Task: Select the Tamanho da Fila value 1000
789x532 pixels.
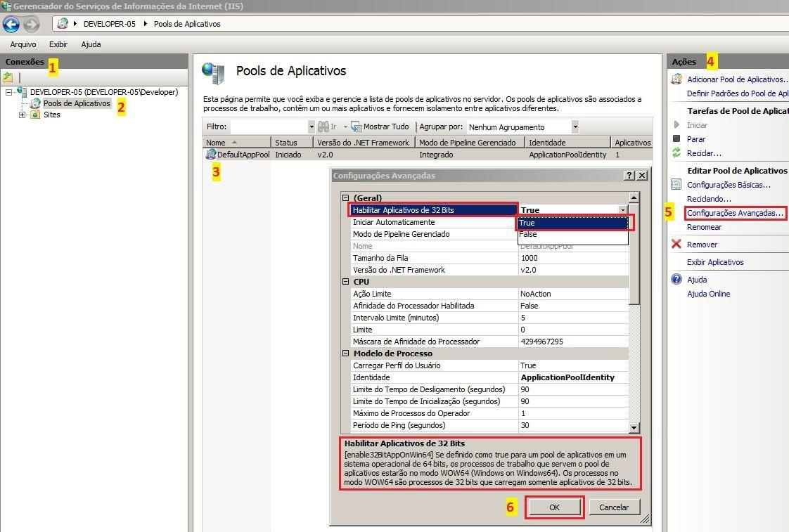Action: coord(574,258)
